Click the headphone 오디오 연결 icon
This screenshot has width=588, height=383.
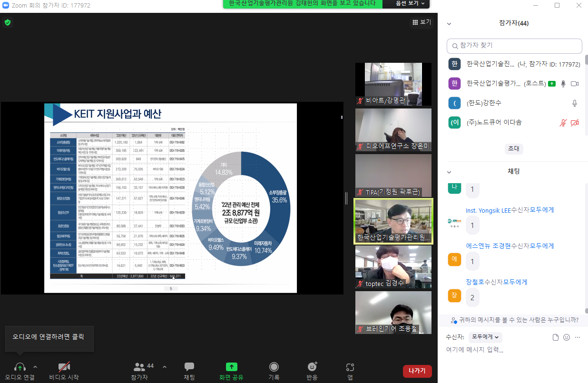pos(20,367)
